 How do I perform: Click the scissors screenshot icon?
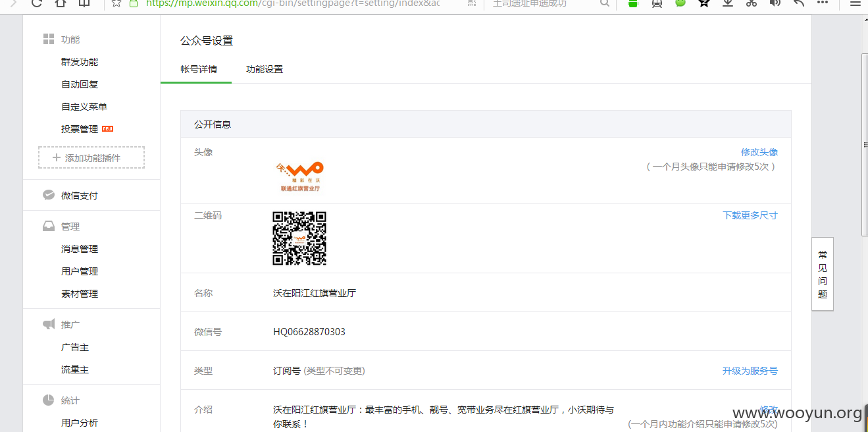tap(752, 3)
